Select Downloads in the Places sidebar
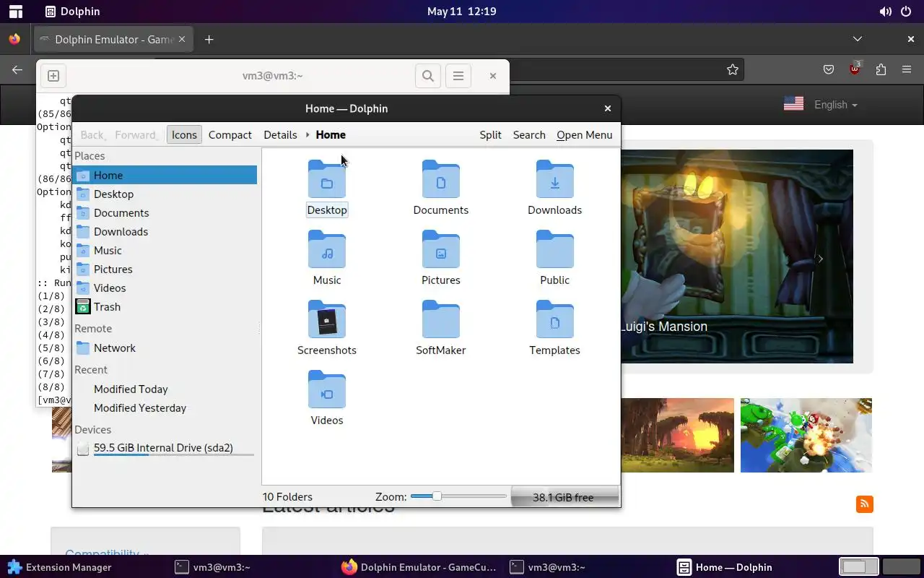 click(x=165, y=231)
